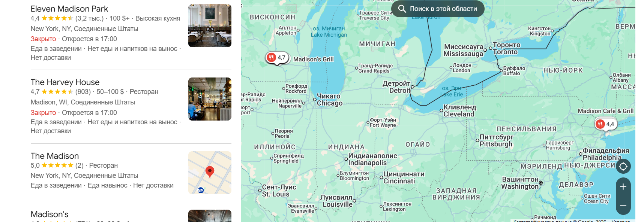Click the zoom in plus button
Viewport: 644px width, 222px height.
pyautogui.click(x=623, y=187)
